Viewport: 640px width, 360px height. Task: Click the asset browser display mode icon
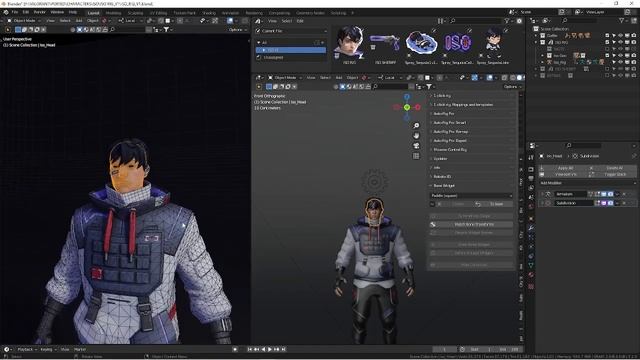[x=440, y=21]
